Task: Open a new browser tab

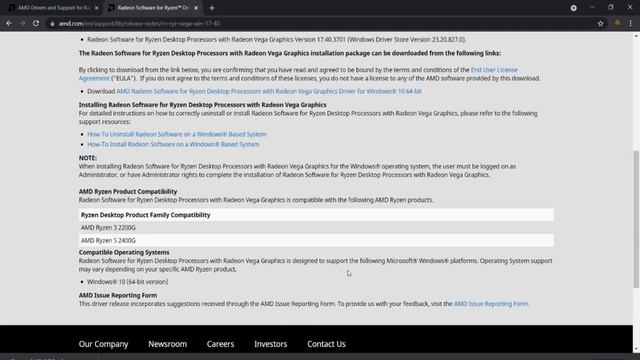Action: click(212, 8)
